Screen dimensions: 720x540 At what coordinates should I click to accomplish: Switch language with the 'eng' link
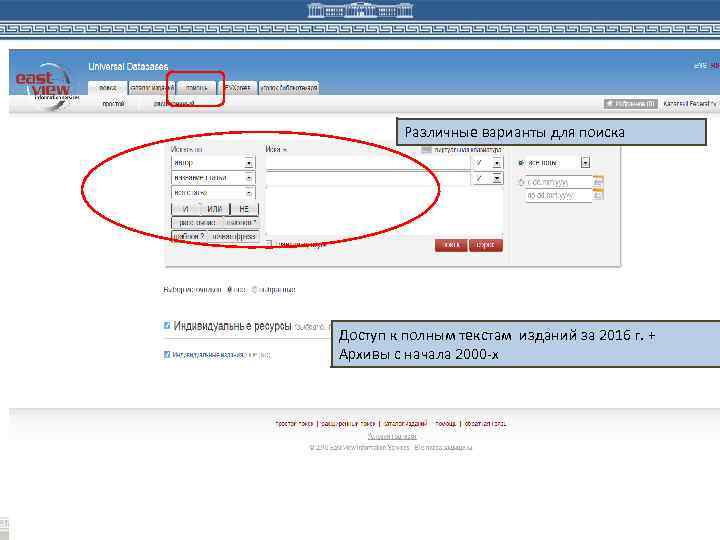click(700, 66)
